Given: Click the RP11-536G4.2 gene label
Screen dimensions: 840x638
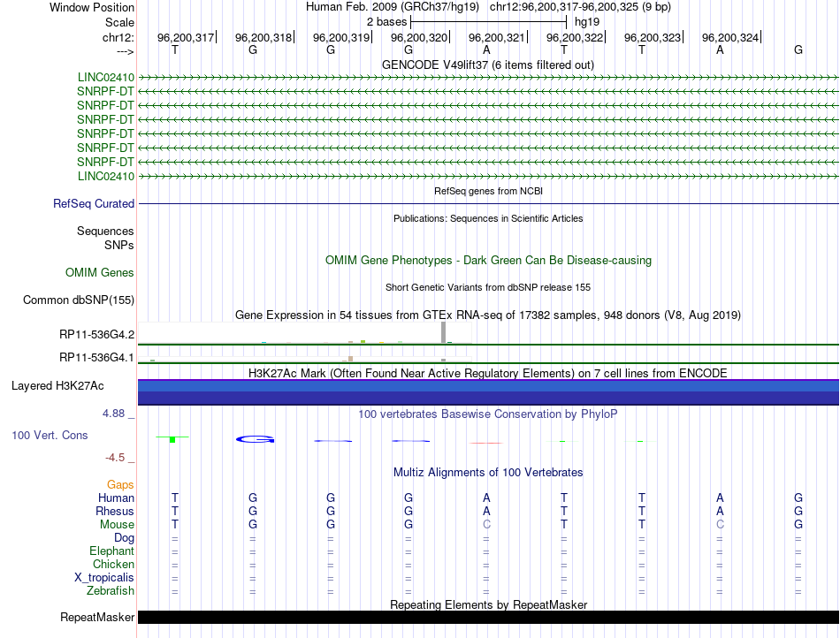Looking at the screenshot, I should pos(97,335).
